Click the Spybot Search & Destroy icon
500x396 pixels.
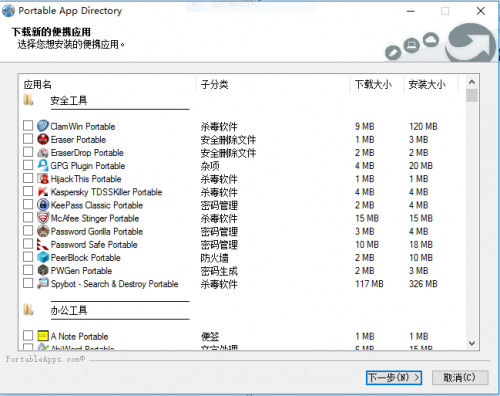pyautogui.click(x=43, y=283)
